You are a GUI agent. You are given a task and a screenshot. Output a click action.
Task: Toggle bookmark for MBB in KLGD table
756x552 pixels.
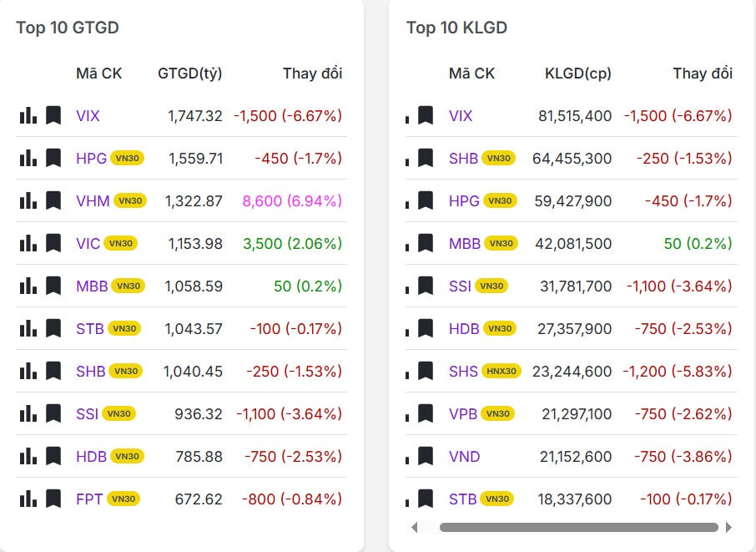(x=426, y=243)
